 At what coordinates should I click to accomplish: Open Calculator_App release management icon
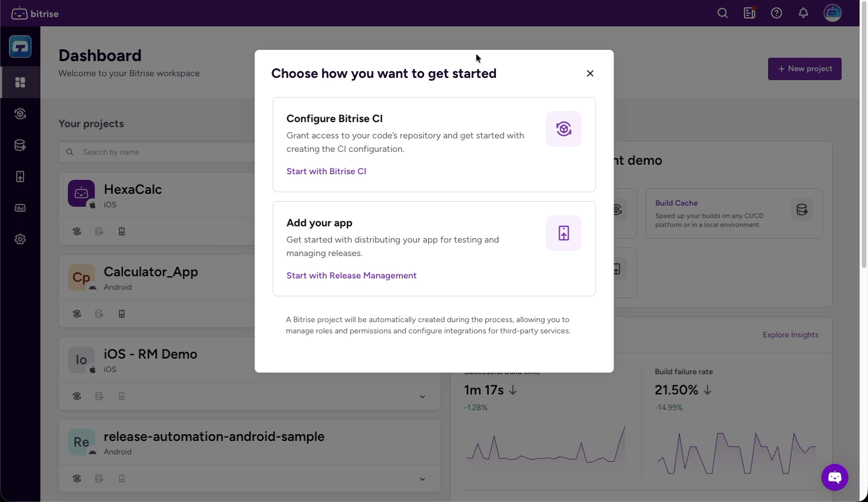122,314
